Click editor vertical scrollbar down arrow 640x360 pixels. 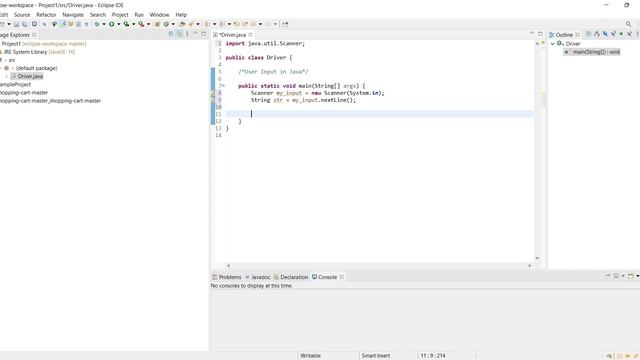537,258
